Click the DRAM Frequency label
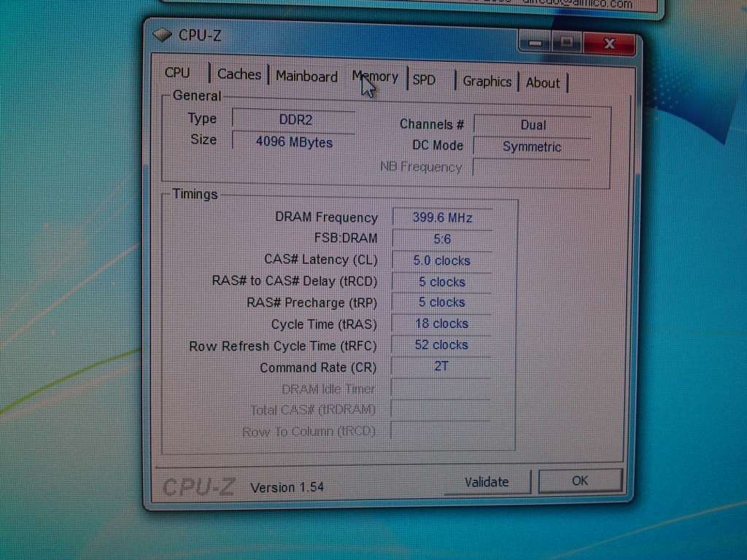747x560 pixels. coord(326,217)
